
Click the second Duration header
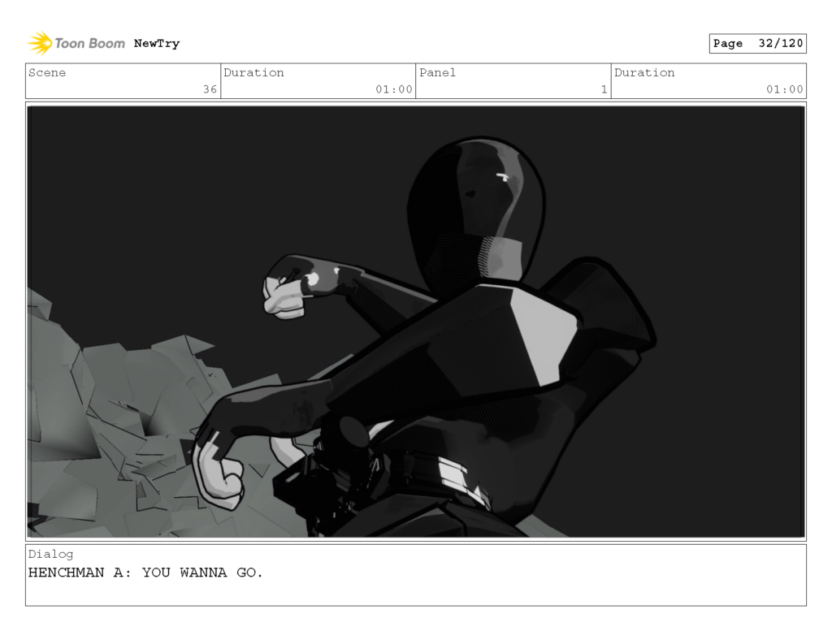click(x=643, y=72)
